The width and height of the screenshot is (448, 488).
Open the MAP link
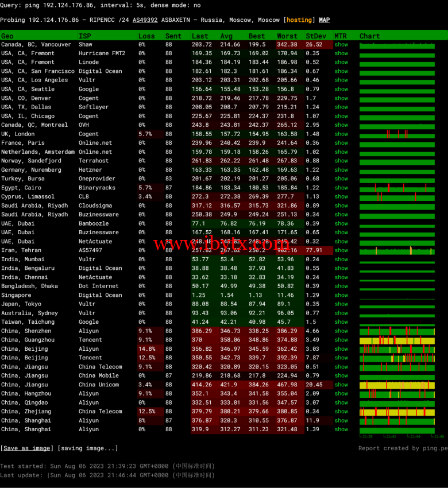coord(325,20)
